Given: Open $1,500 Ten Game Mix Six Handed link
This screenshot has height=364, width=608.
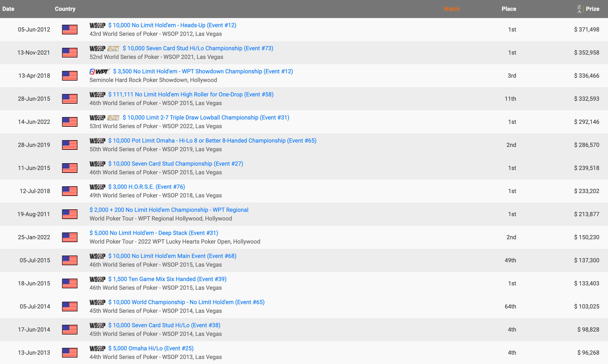Looking at the screenshot, I should (167, 279).
